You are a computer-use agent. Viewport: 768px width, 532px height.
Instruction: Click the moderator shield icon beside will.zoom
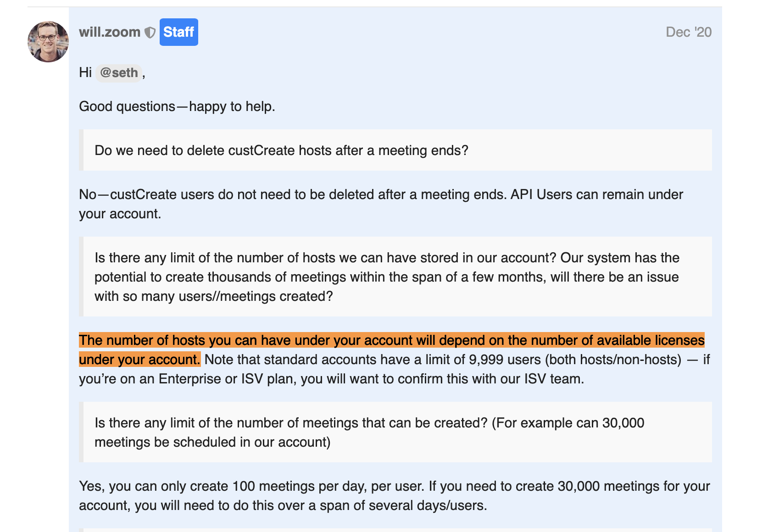(150, 33)
